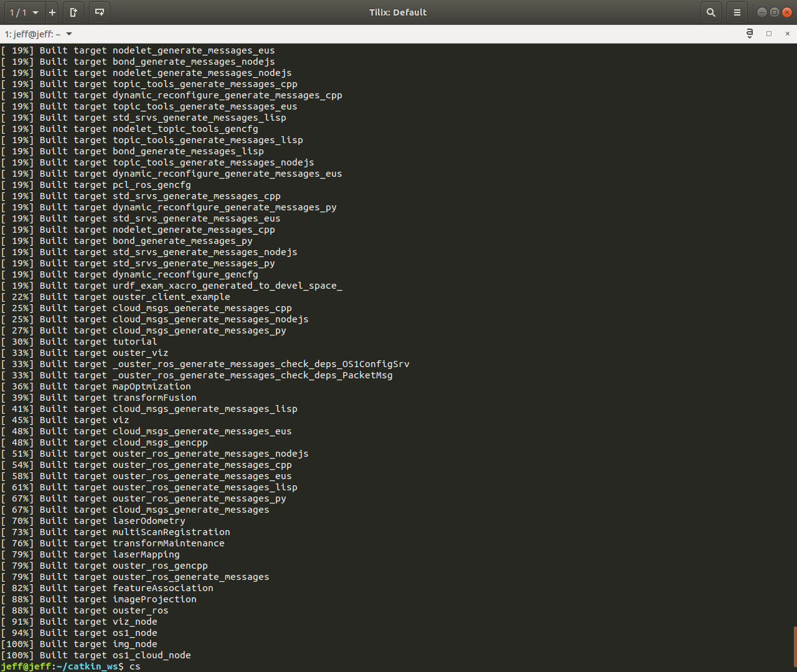
Task: Minimize the Tilix window
Action: pos(762,12)
